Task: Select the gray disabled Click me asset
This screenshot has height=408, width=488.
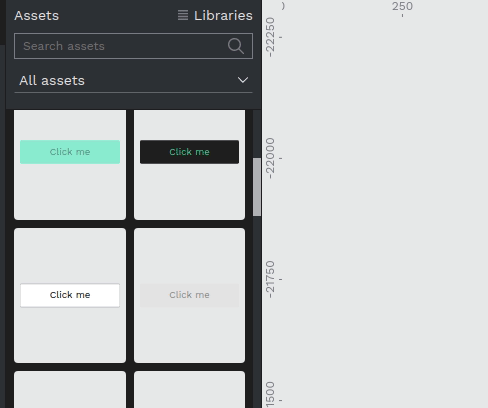Action: coord(189,295)
